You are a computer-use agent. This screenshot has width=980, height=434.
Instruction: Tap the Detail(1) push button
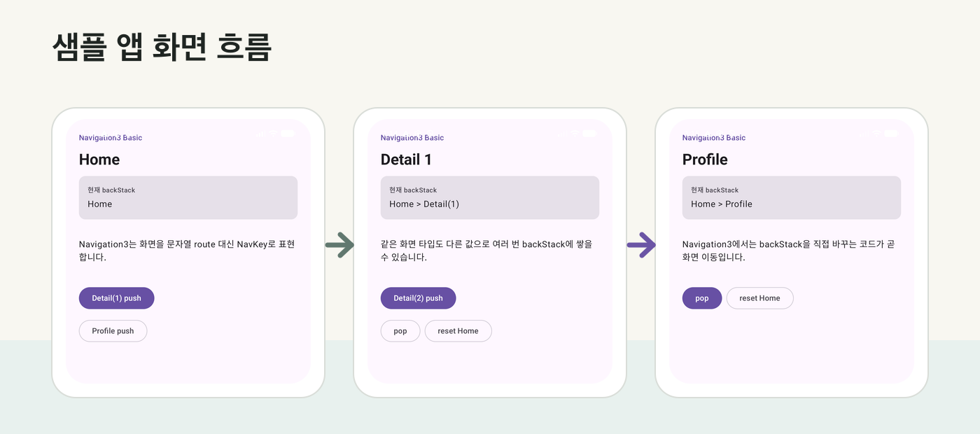[116, 298]
